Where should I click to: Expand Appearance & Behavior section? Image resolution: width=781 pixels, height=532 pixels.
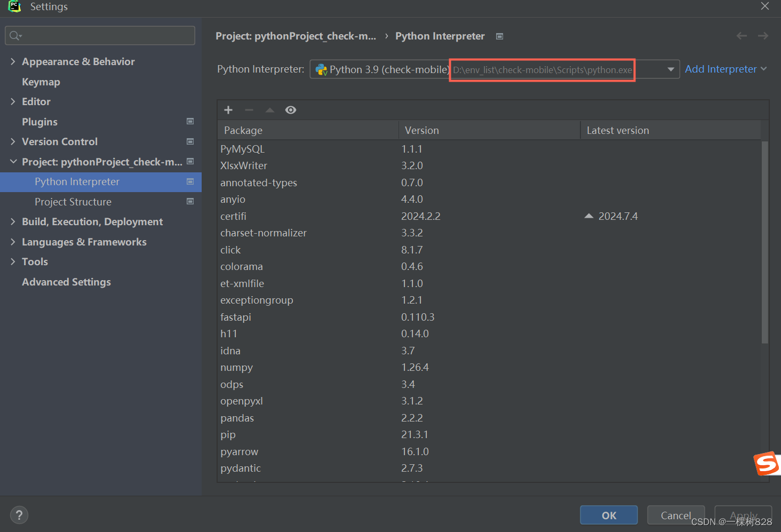click(13, 61)
